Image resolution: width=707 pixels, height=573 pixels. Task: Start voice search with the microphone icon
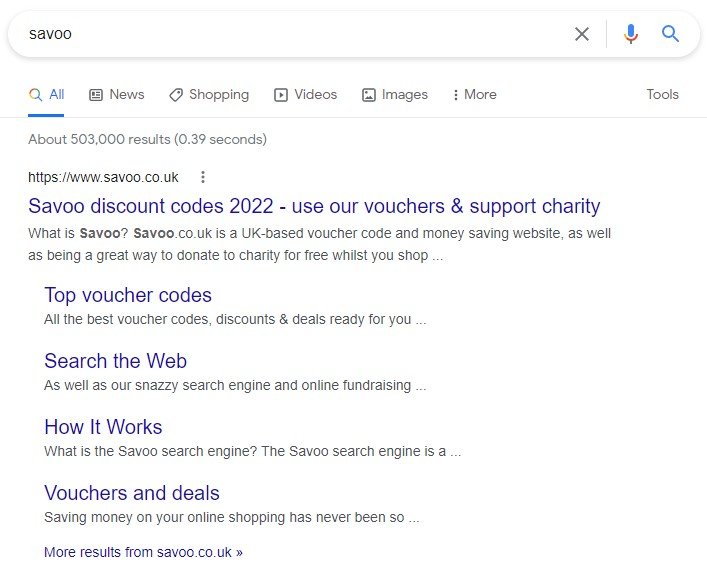tap(631, 34)
